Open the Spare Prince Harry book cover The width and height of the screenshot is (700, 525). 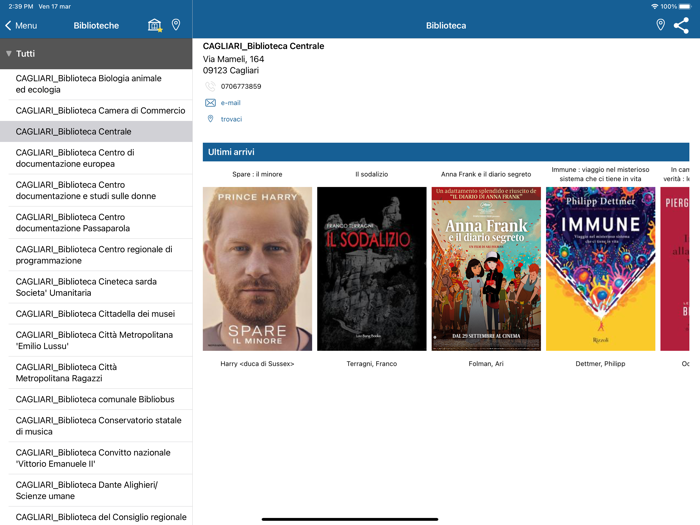click(257, 269)
